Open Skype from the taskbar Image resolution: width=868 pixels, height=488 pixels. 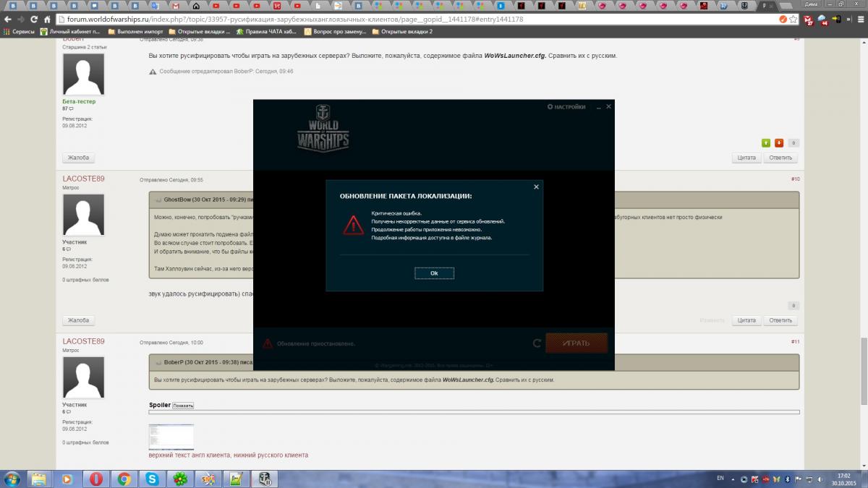click(152, 479)
